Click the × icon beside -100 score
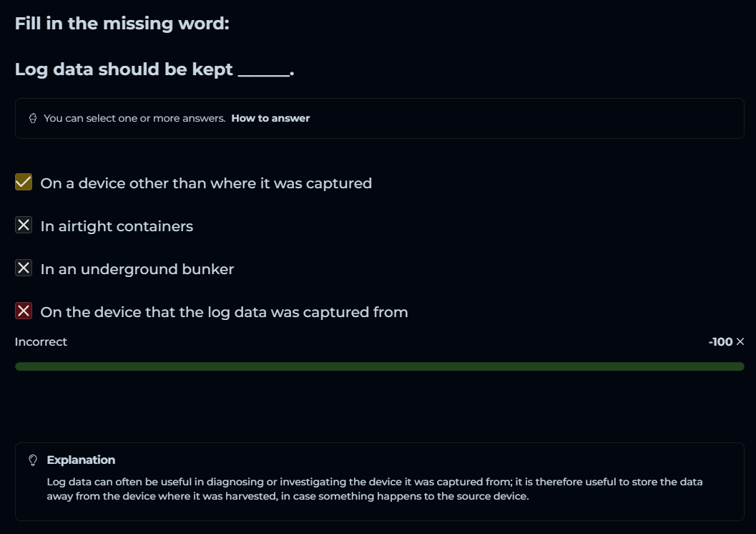 740,342
